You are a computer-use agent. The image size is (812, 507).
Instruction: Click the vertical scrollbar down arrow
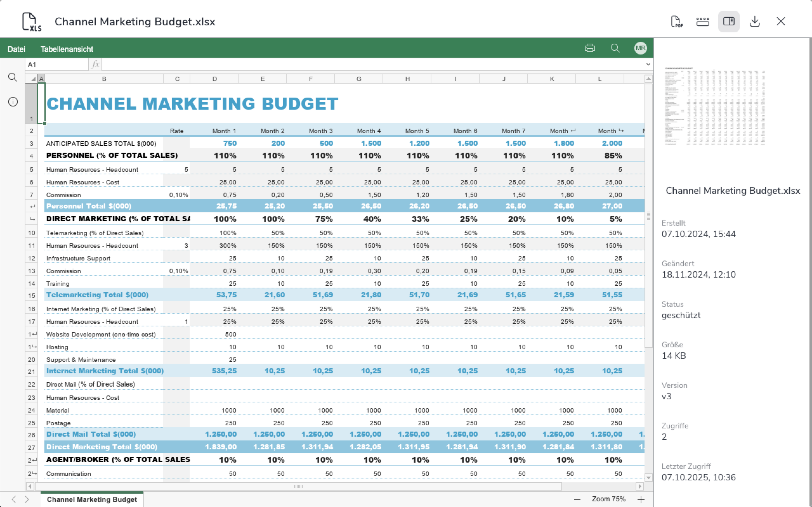tap(648, 478)
